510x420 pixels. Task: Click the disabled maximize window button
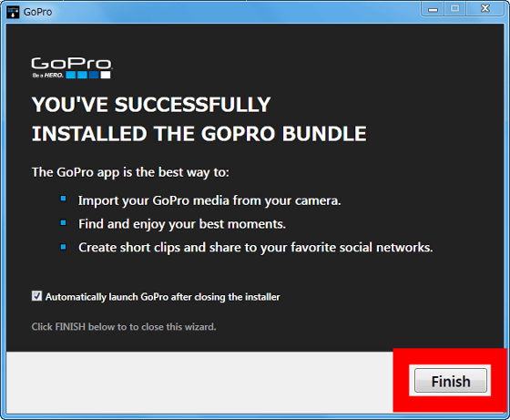pos(455,9)
